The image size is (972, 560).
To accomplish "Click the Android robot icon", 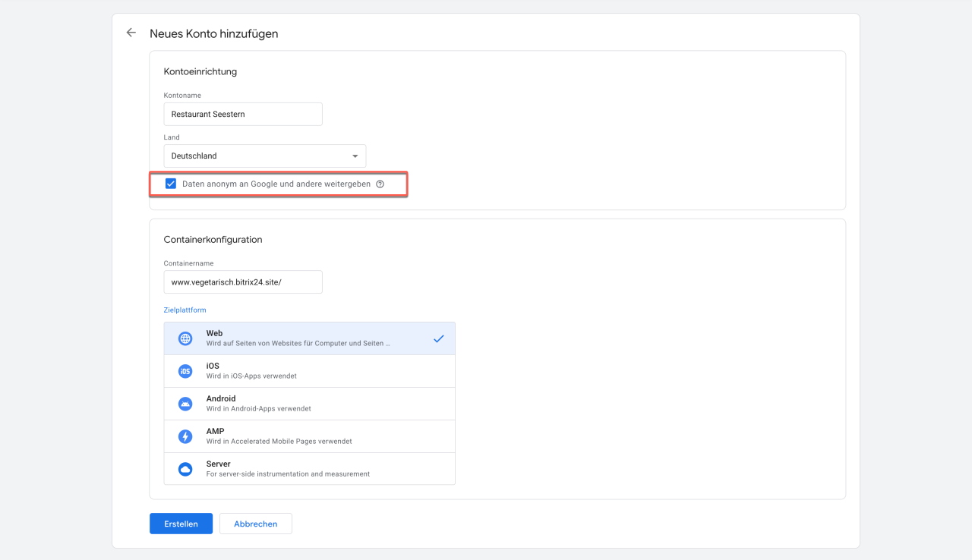I will coord(185,404).
